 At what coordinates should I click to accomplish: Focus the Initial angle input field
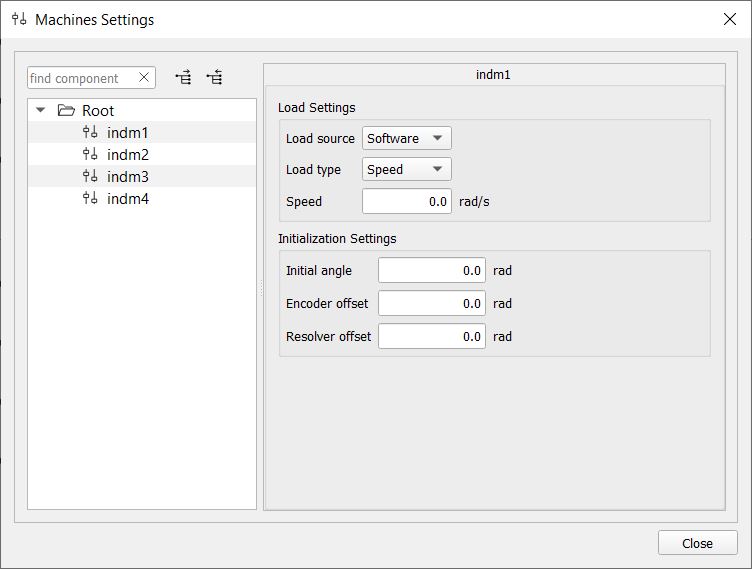pos(431,270)
